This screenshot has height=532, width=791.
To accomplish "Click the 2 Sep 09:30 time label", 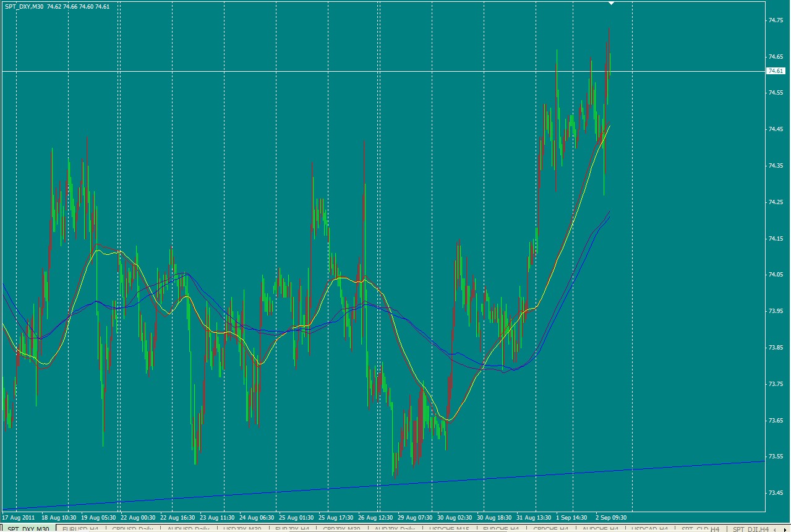I will point(612,517).
